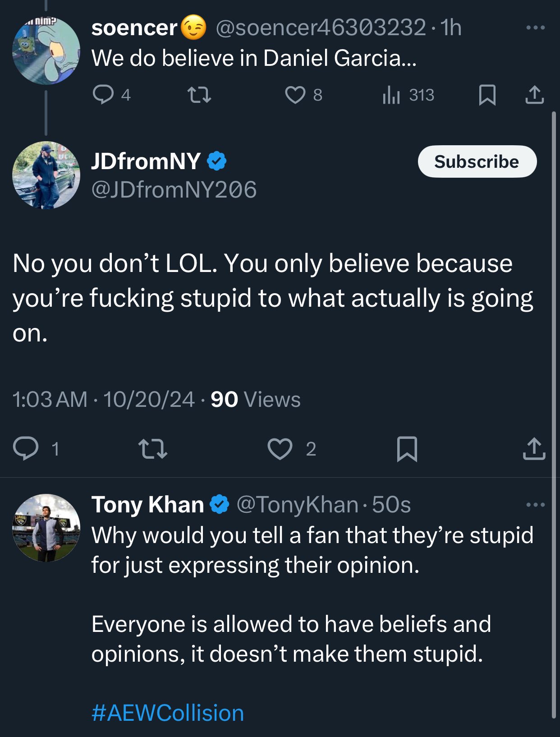Reply to JDfromNY's main tweet
This screenshot has width=560, height=737.
pyautogui.click(x=26, y=449)
